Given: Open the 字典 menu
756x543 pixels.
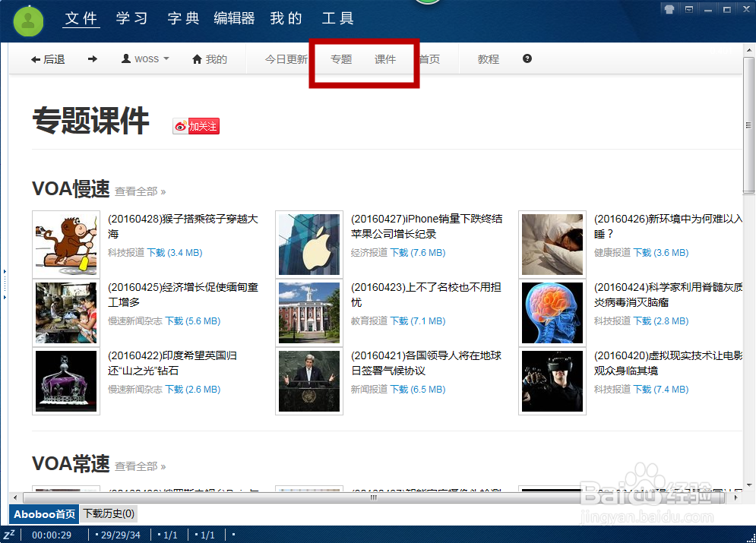Looking at the screenshot, I should [183, 18].
